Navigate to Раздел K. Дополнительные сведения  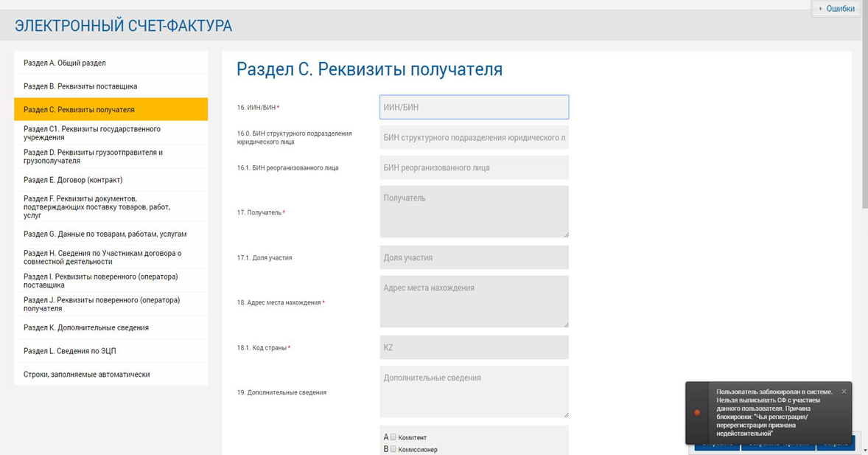111,327
